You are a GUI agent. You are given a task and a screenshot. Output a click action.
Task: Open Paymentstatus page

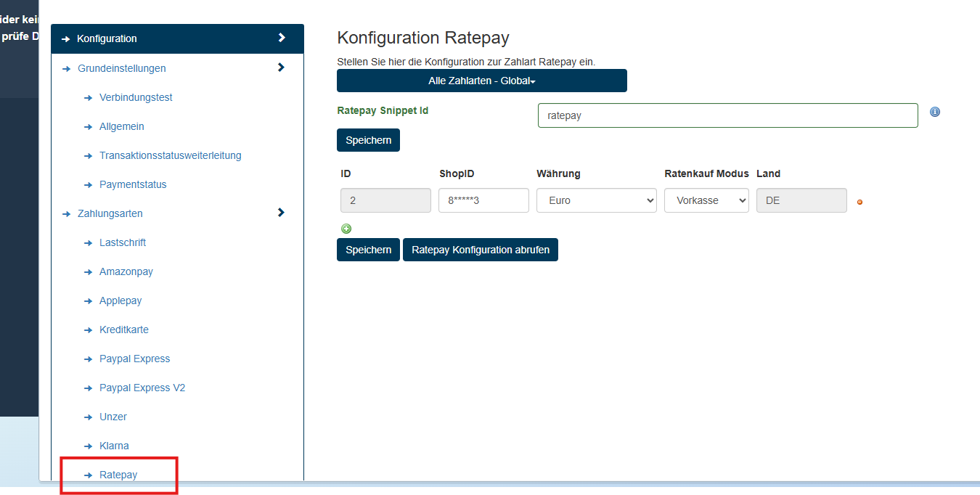coord(133,184)
